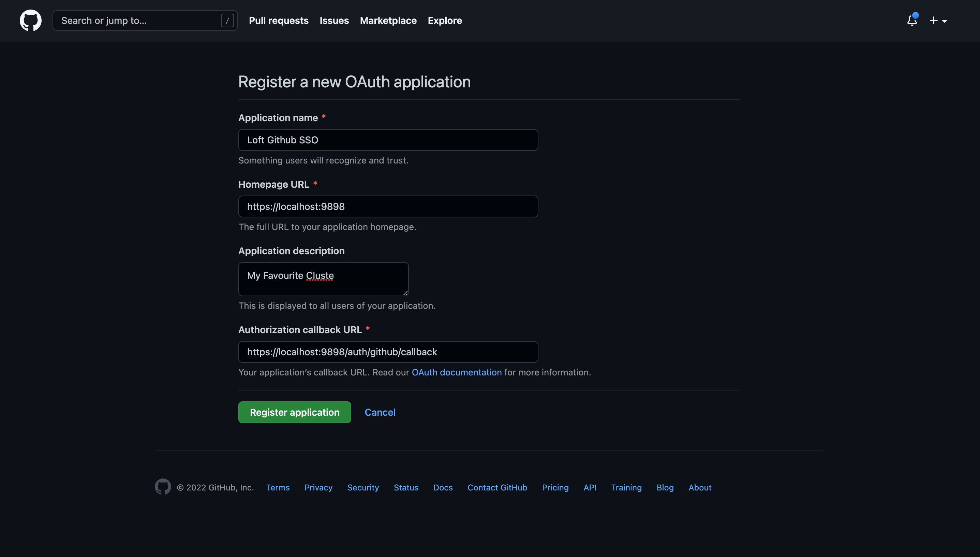Open the Issues page
Image resolution: width=980 pixels, height=557 pixels.
pos(334,21)
